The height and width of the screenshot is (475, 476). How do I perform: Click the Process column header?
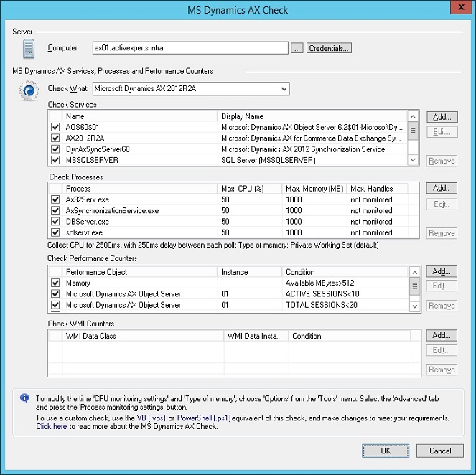point(140,189)
